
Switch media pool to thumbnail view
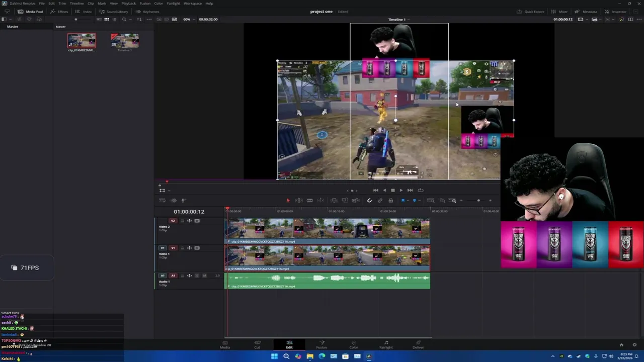tap(107, 19)
